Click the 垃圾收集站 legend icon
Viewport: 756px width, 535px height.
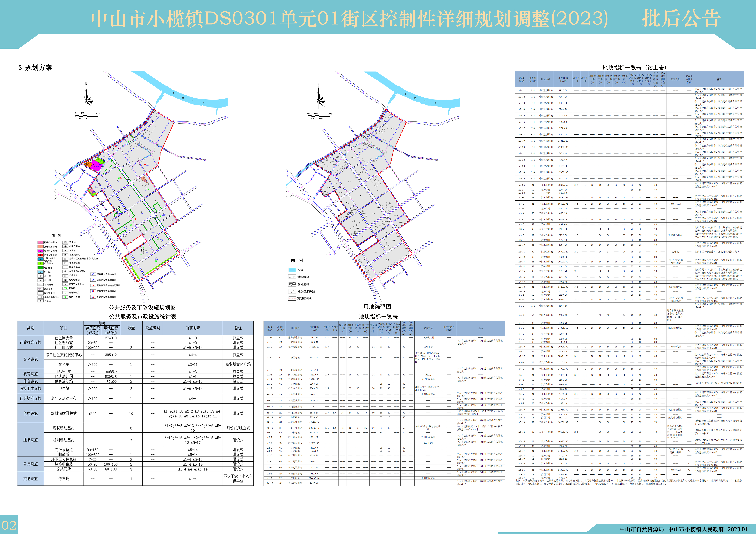(x=66, y=280)
